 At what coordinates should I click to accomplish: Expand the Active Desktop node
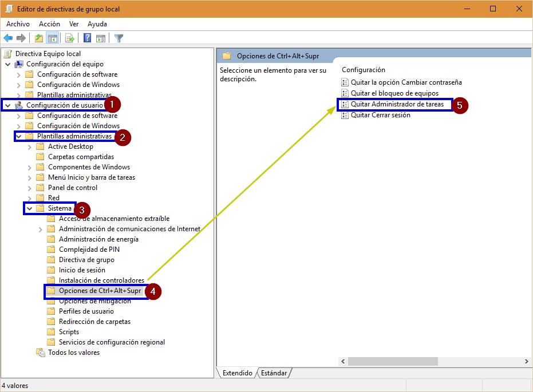(x=30, y=146)
